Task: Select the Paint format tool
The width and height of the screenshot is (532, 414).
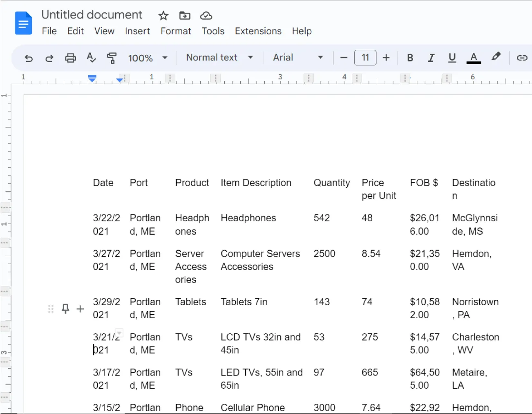Action: pos(111,58)
